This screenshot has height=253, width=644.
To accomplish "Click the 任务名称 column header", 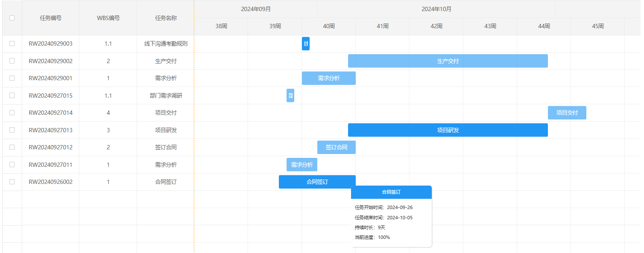I will pos(166,18).
